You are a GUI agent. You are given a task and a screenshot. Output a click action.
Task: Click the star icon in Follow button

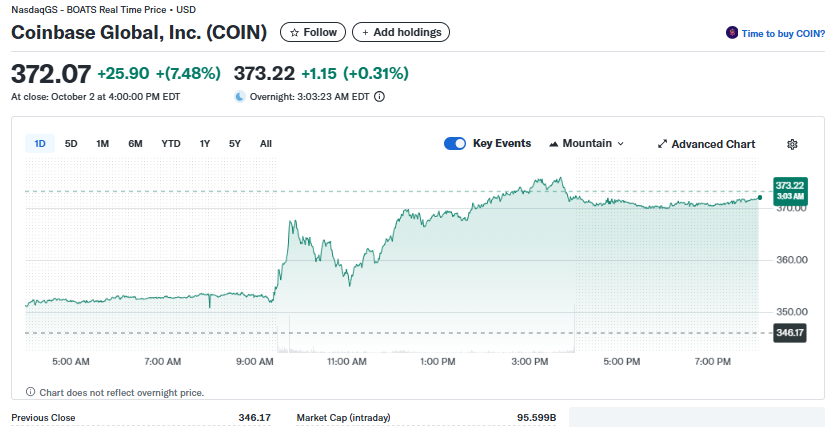(x=294, y=33)
